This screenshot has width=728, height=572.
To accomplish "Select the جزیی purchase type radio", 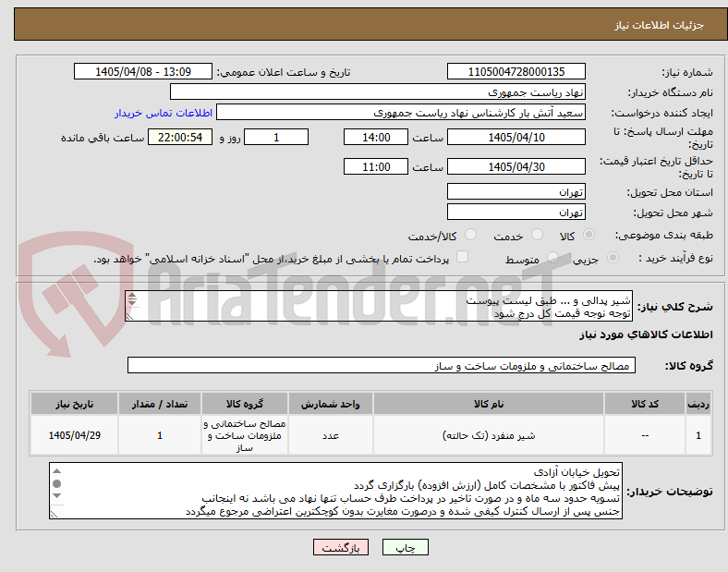I will [613, 258].
